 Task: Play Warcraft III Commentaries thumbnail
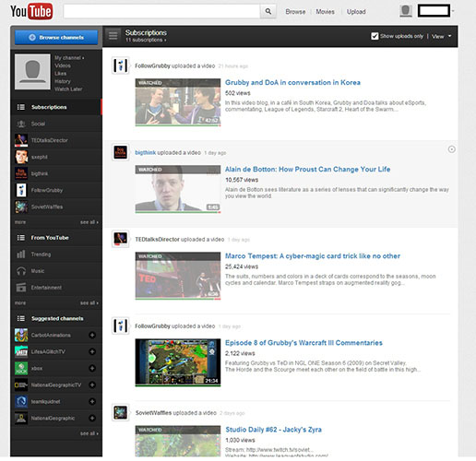click(x=178, y=362)
